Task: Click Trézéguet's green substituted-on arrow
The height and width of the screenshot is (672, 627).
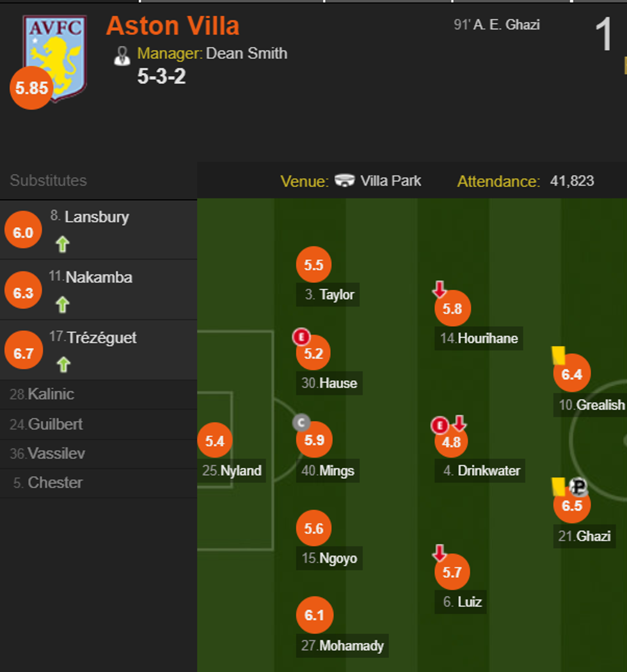Action: tap(62, 365)
